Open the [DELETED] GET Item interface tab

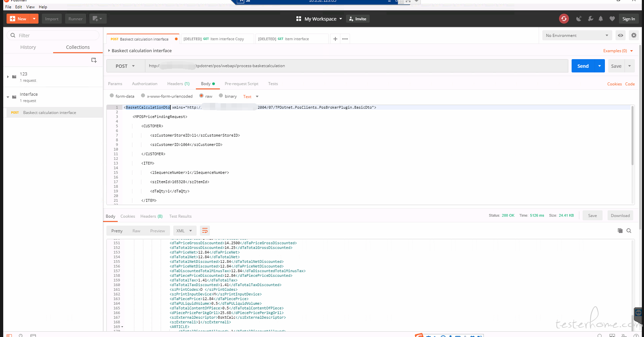[x=291, y=39]
